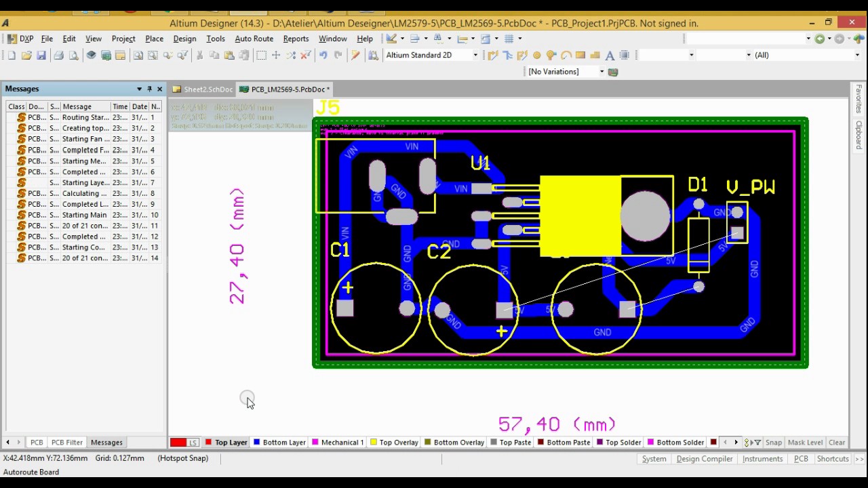Click the red current layer color swatch
Screen dimensions: 868x488
[x=178, y=443]
